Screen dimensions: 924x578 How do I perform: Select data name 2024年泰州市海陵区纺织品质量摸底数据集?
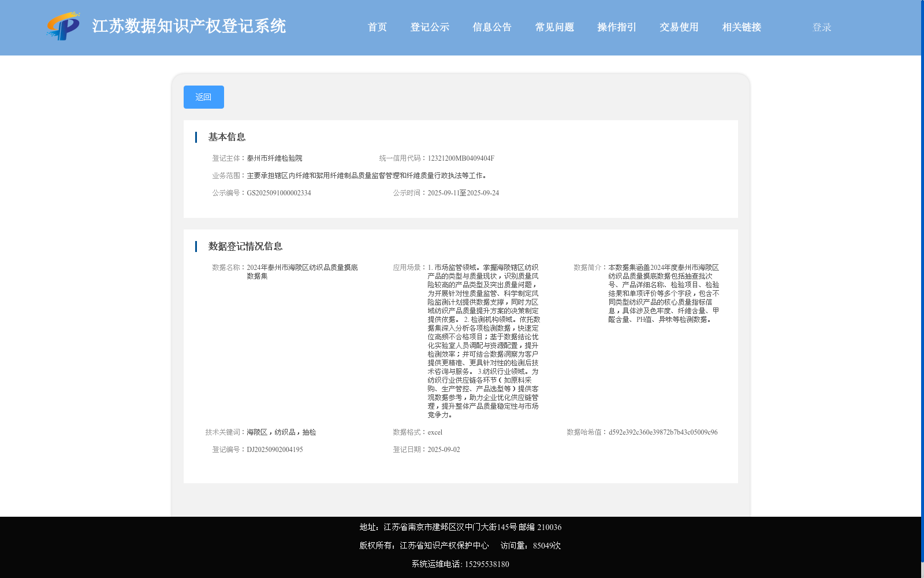(x=302, y=272)
